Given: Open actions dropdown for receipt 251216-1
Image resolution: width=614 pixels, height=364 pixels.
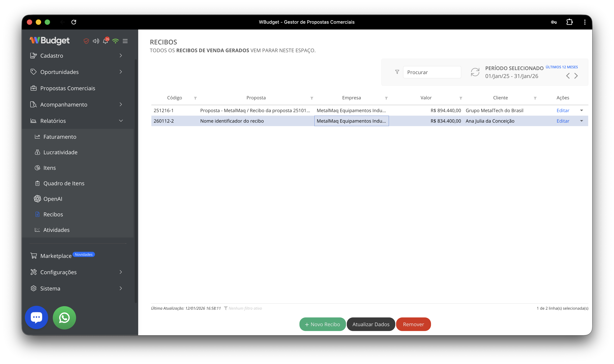Looking at the screenshot, I should (x=581, y=110).
